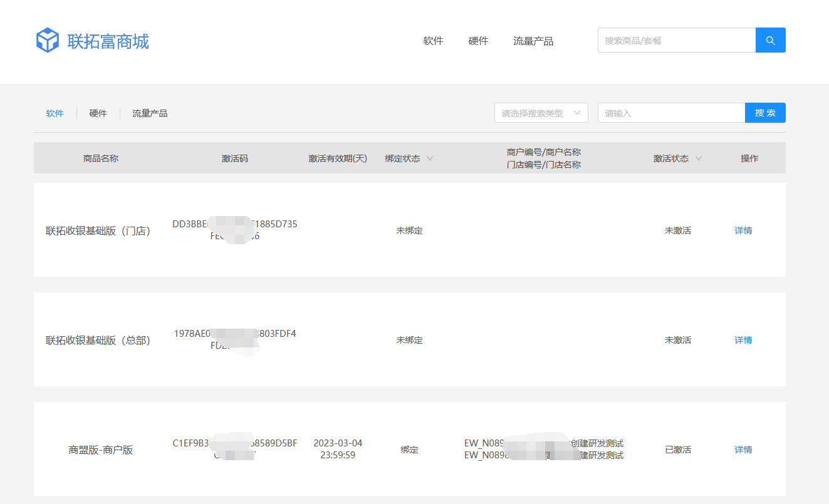The width and height of the screenshot is (829, 504).
Task: View 详情 for 联拓收银基础版（门店）
Action: [744, 230]
